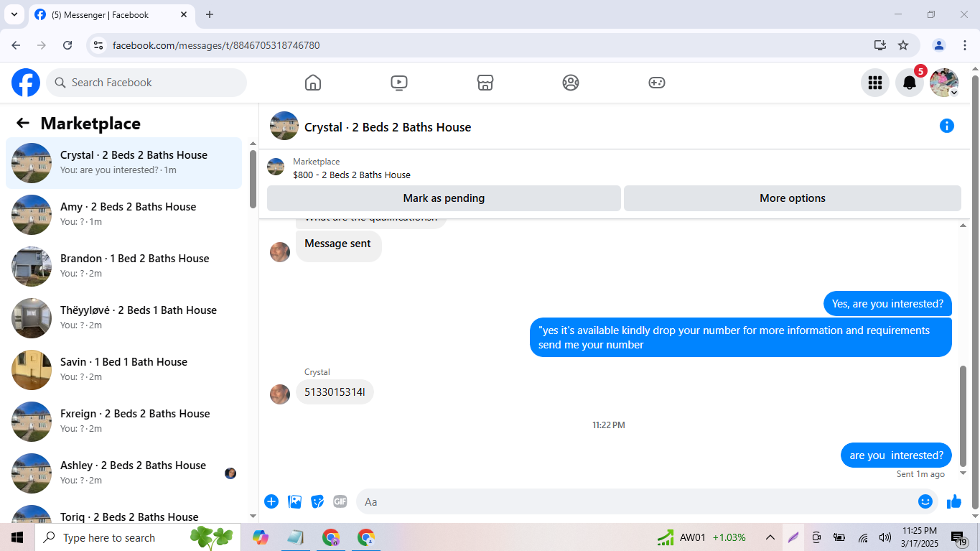Click the message bubble '5133015314l'
Viewport: 980px width, 551px height.
[335, 392]
